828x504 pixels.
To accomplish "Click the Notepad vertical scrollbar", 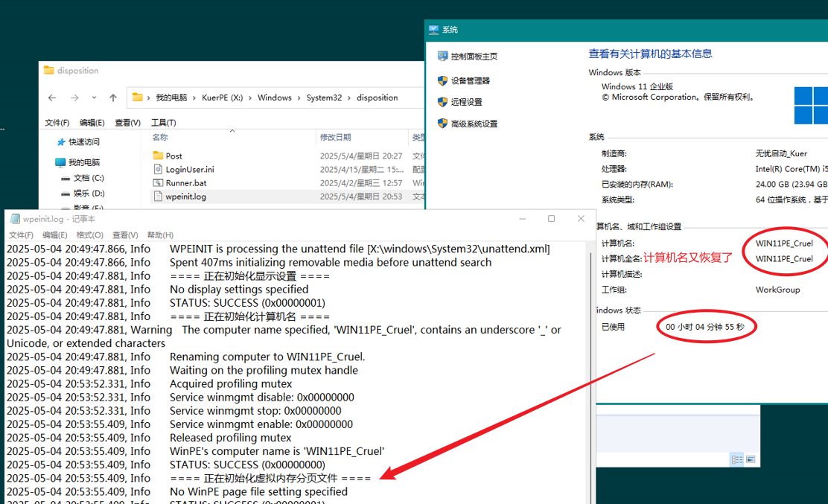I will point(590,372).
